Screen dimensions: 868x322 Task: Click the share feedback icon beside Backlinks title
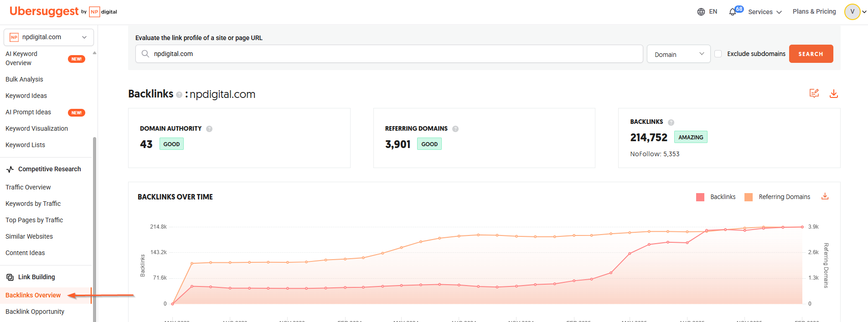[x=814, y=93]
